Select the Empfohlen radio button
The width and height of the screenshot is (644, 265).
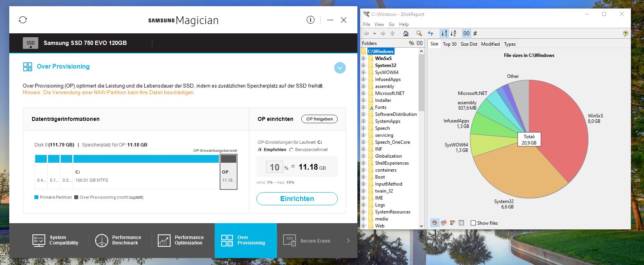click(260, 150)
